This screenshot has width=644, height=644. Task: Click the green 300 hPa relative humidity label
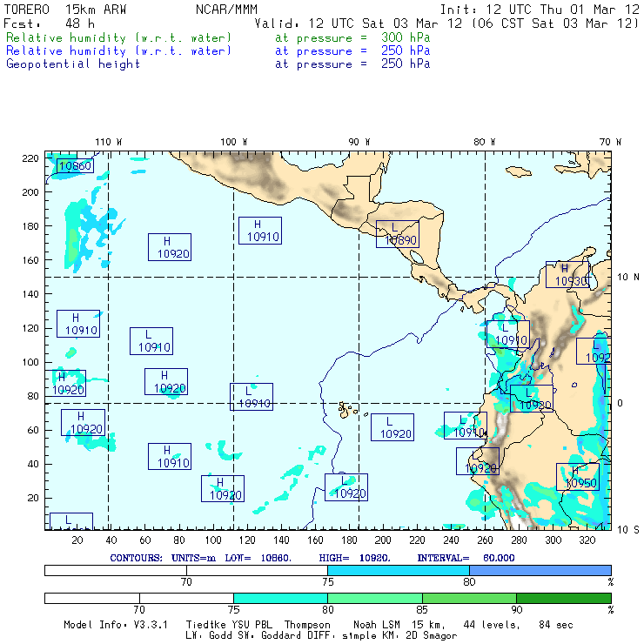pos(119,38)
